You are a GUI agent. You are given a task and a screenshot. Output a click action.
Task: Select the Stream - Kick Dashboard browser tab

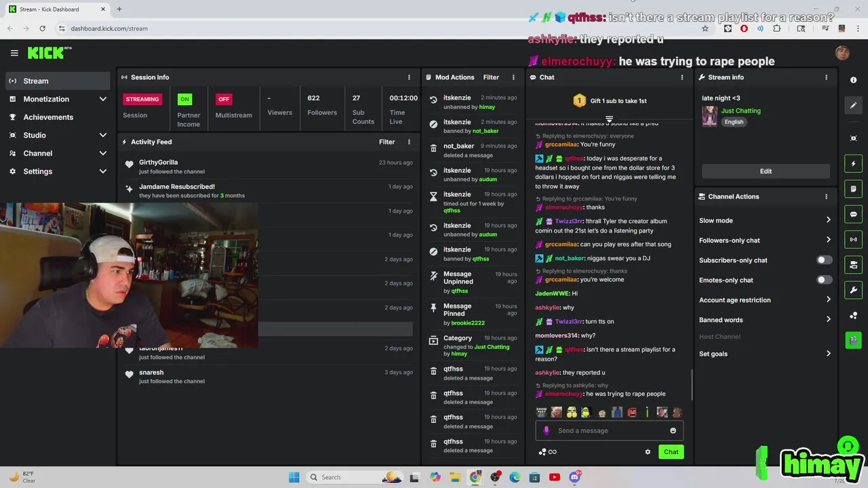click(57, 9)
